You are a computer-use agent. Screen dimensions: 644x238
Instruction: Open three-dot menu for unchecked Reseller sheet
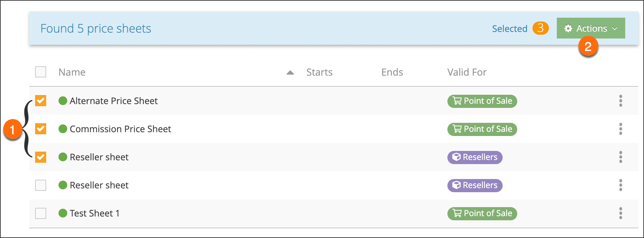[x=620, y=185]
